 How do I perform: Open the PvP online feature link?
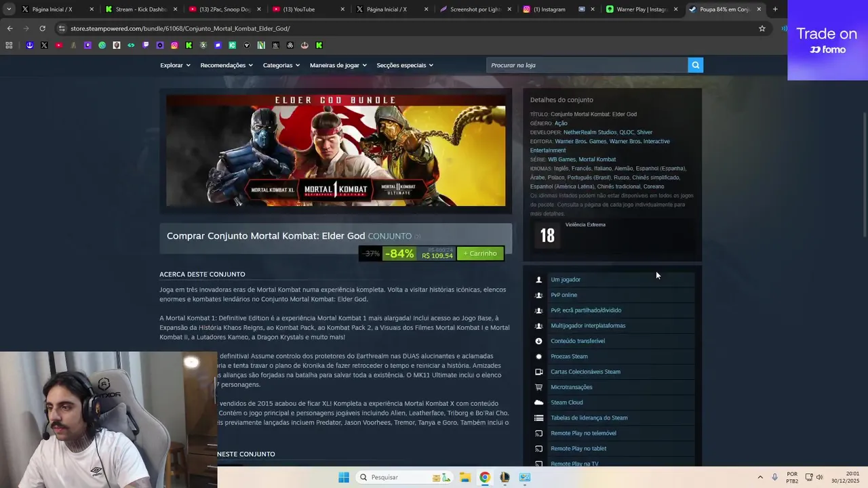point(564,295)
